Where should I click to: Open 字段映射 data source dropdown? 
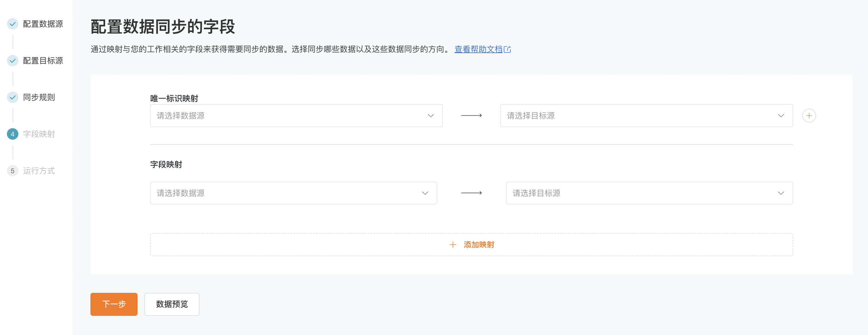click(293, 193)
